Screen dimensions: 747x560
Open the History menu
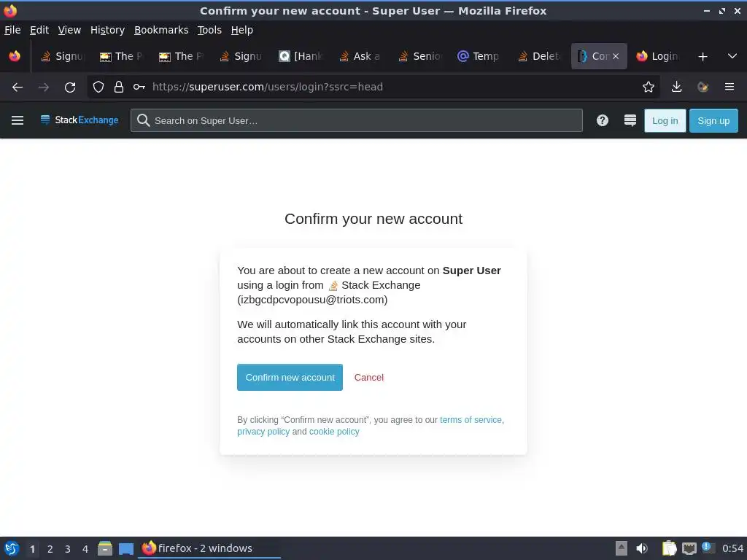(107, 30)
